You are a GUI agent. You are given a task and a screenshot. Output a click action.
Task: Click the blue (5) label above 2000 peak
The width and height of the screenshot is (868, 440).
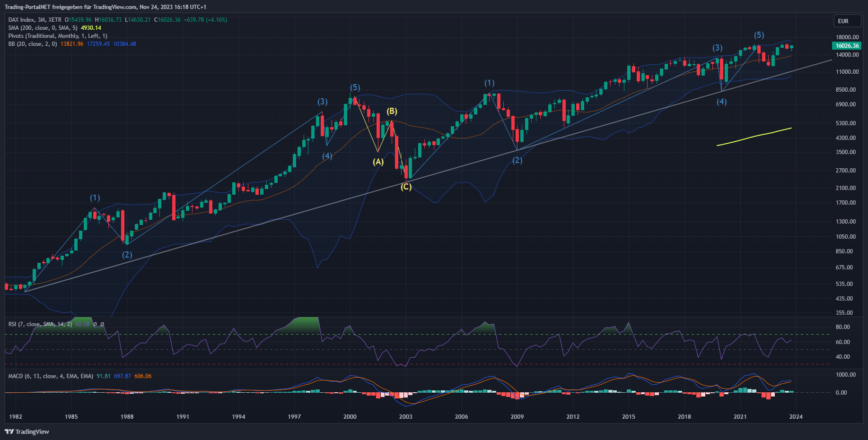coord(355,87)
